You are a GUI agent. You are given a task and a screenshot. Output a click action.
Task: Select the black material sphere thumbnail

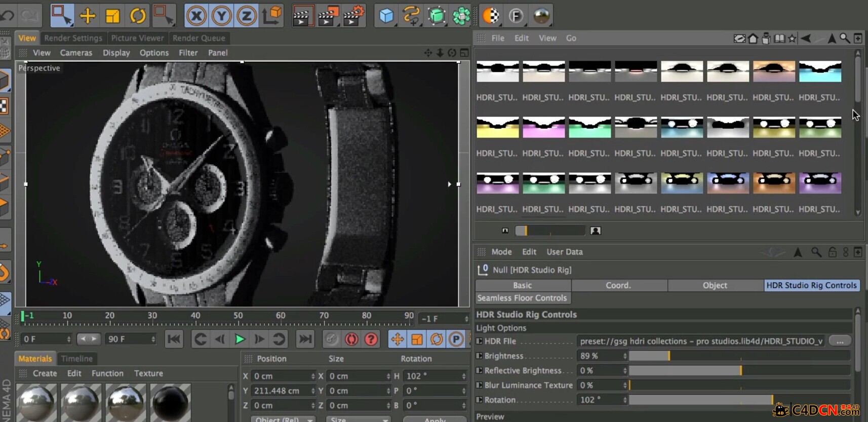point(171,403)
